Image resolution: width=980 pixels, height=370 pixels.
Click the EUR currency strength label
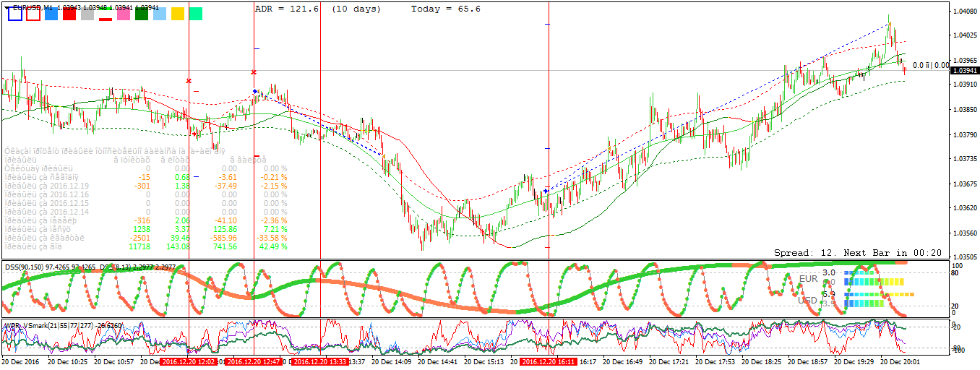[808, 277]
